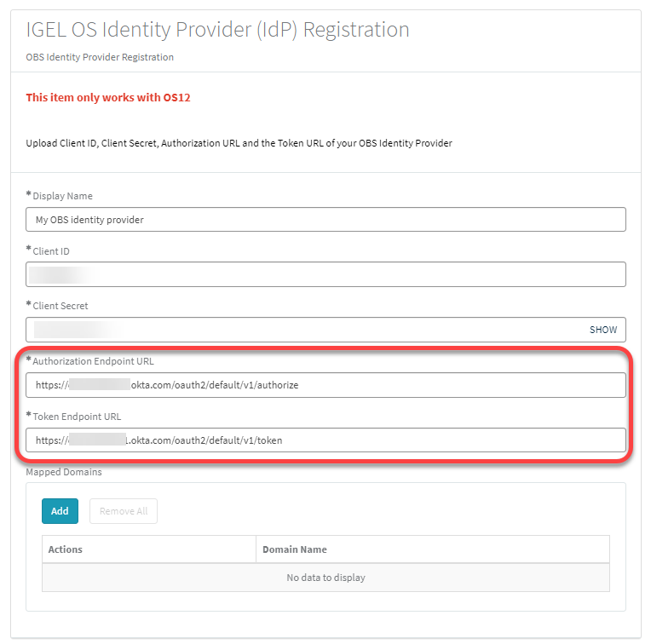651x644 pixels.
Task: Select the Authorization Endpoint URL field
Action: coord(325,385)
